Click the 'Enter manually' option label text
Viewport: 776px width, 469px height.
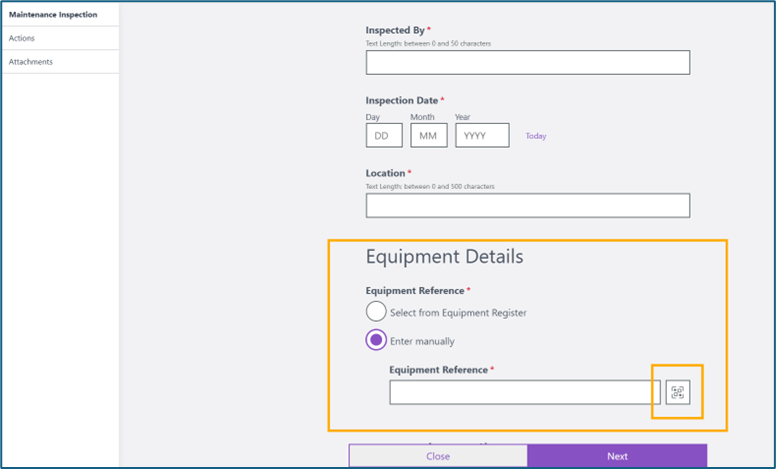(x=422, y=341)
